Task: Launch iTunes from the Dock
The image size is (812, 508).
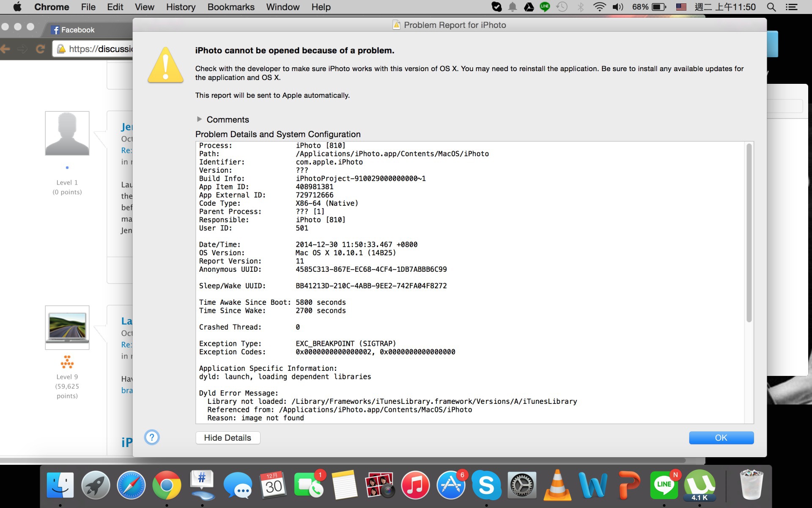Action: tap(415, 485)
